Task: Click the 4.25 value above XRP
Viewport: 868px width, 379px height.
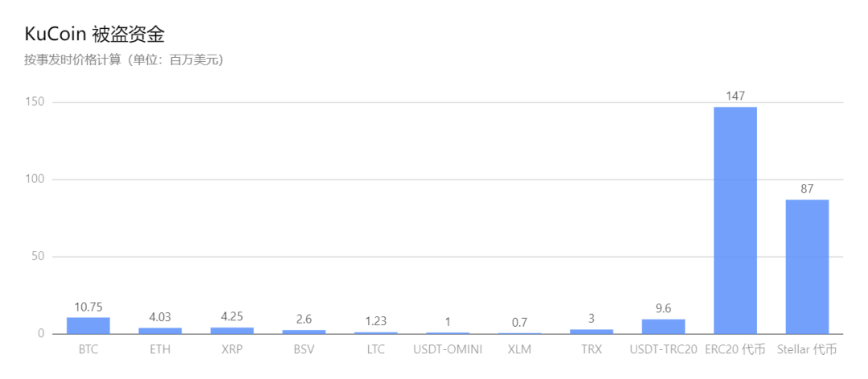Action: click(x=231, y=316)
